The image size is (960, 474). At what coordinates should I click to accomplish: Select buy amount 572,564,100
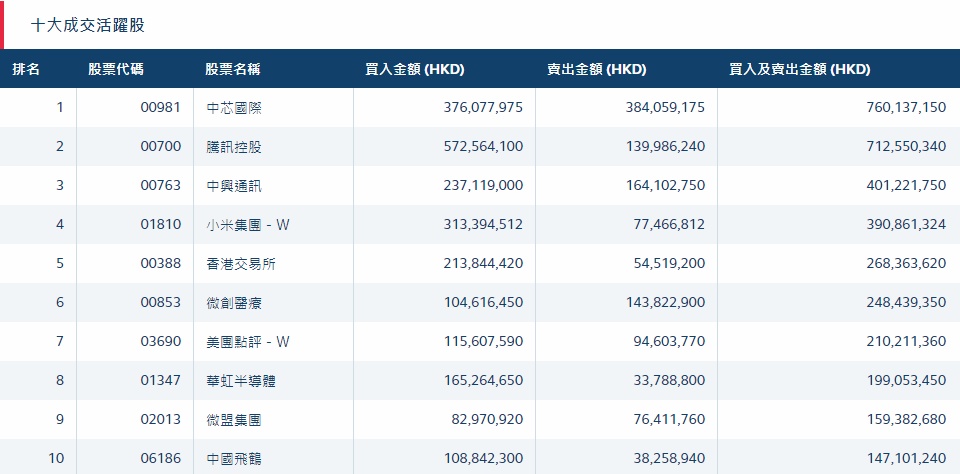tap(483, 146)
